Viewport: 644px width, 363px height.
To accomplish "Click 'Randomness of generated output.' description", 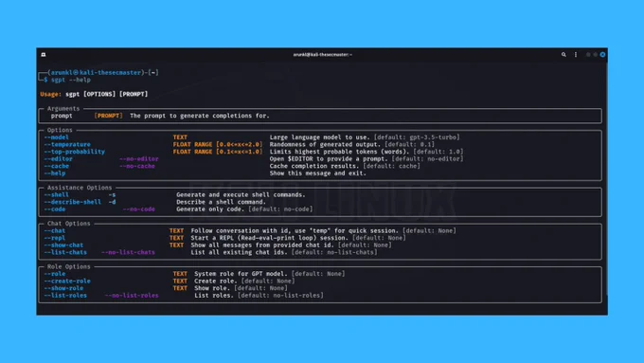I will (x=326, y=144).
